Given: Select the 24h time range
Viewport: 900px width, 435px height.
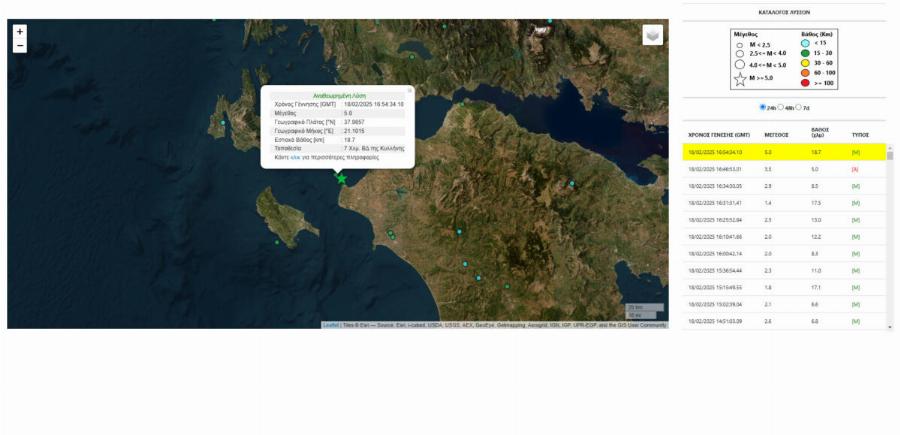Looking at the screenshot, I should pos(763,107).
